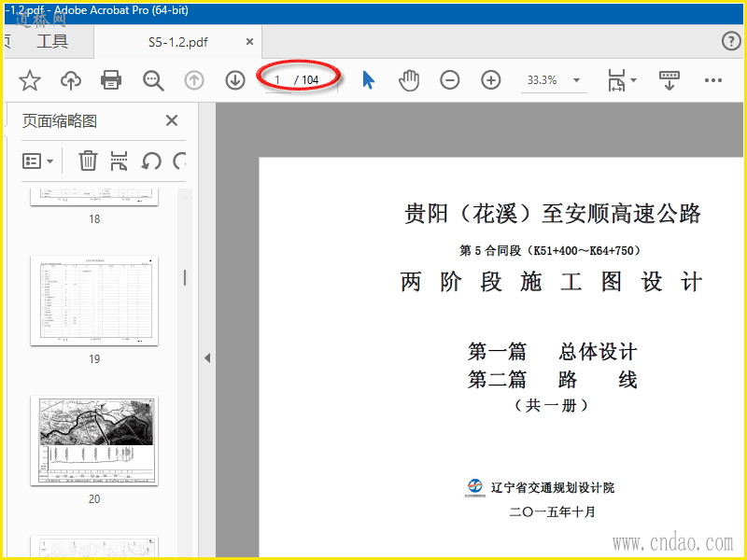Image resolution: width=747 pixels, height=560 pixels.
Task: Open the 工具 tab
Action: 52,42
